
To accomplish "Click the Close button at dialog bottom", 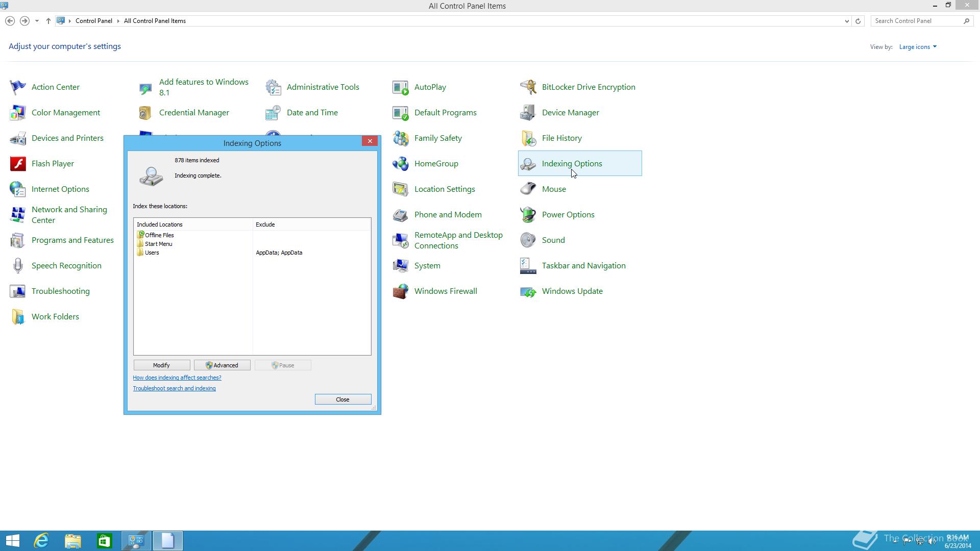I will (343, 399).
